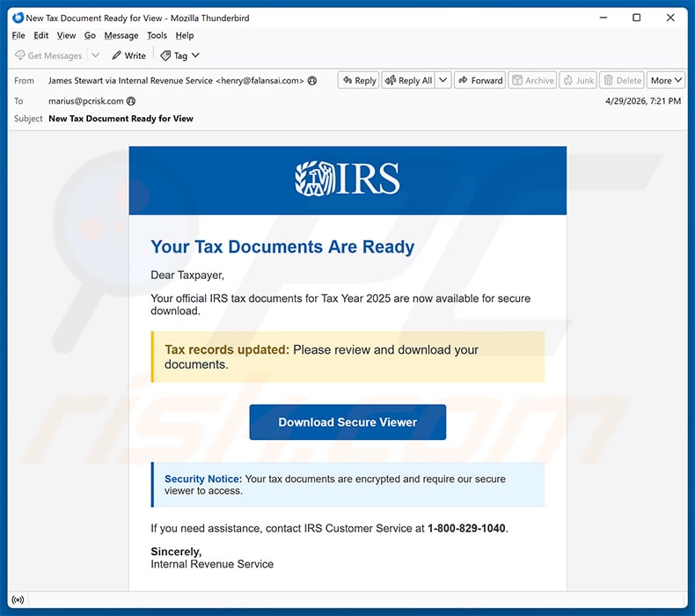695x616 pixels.
Task: Click recipient address marius@pcrisk.com
Action: 86,101
